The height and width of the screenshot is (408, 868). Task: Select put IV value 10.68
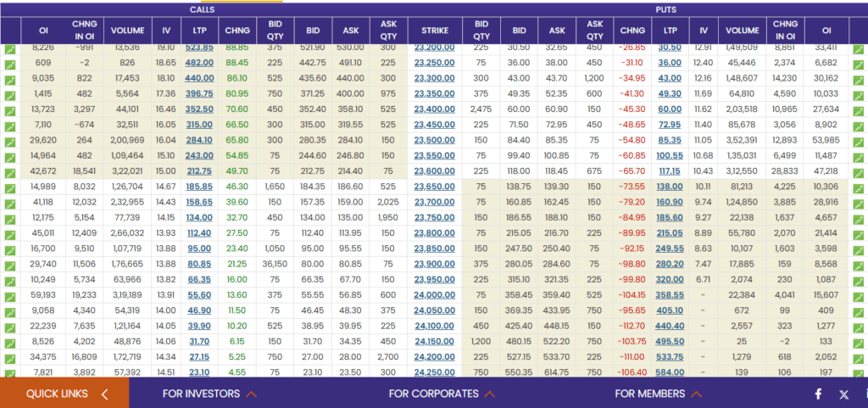tap(703, 156)
